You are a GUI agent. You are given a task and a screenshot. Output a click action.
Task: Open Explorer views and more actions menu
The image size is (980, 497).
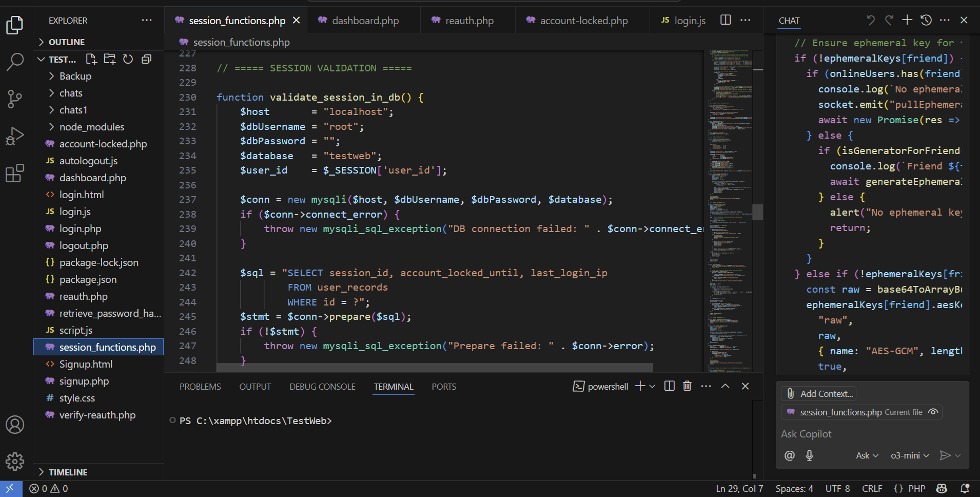(x=147, y=21)
